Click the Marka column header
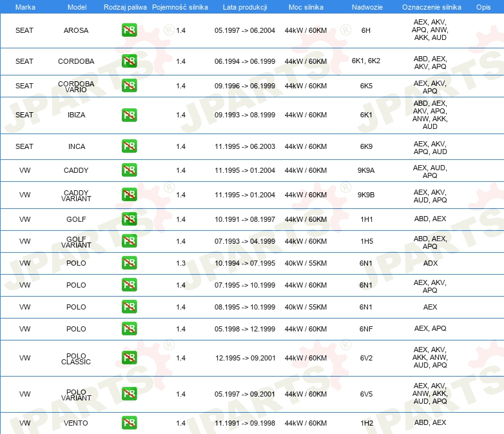Screen dimensions: 504x434 pos(25,7)
